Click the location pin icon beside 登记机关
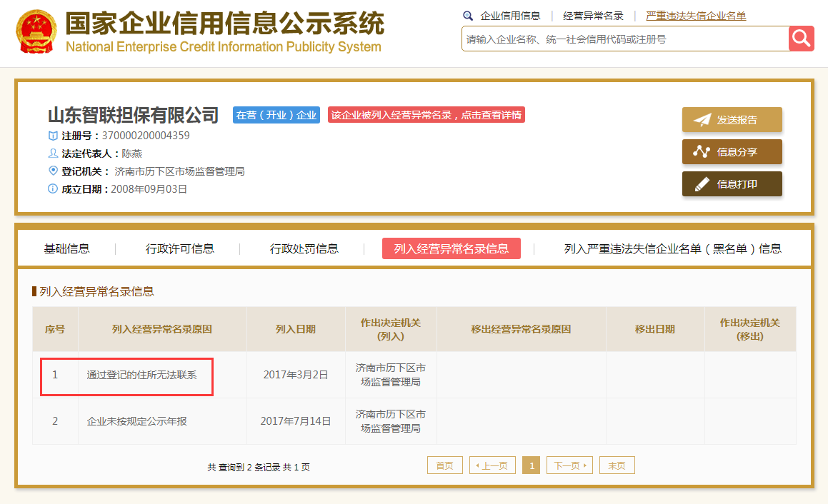The image size is (828, 504). [53, 171]
